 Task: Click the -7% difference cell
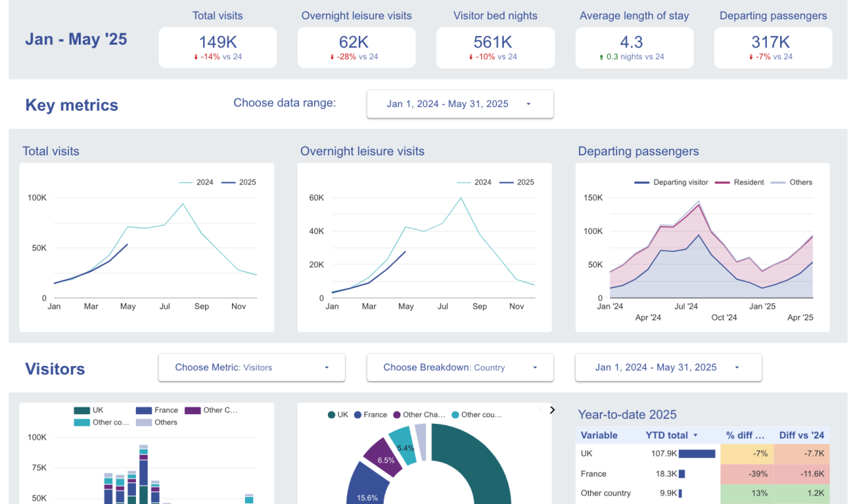(x=747, y=454)
